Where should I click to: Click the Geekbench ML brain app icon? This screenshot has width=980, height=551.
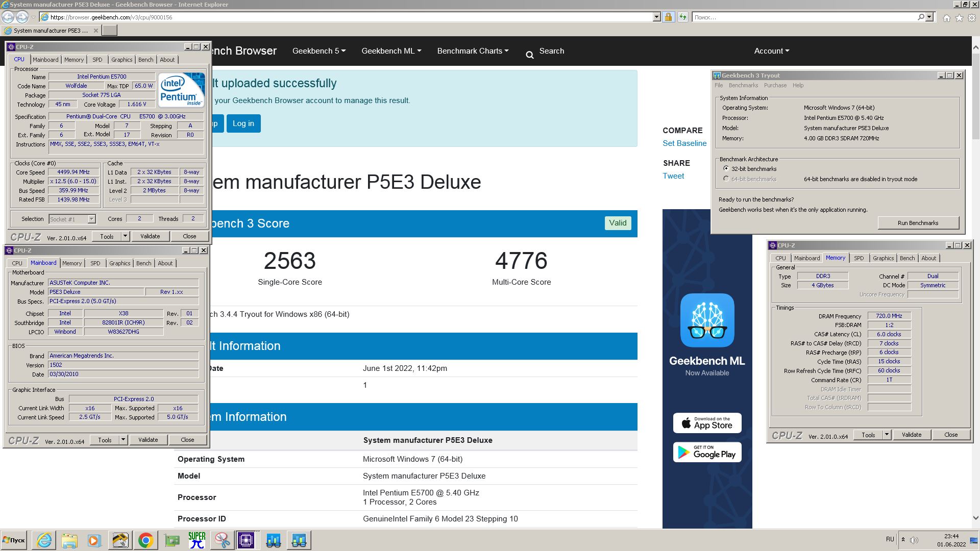pyautogui.click(x=707, y=320)
